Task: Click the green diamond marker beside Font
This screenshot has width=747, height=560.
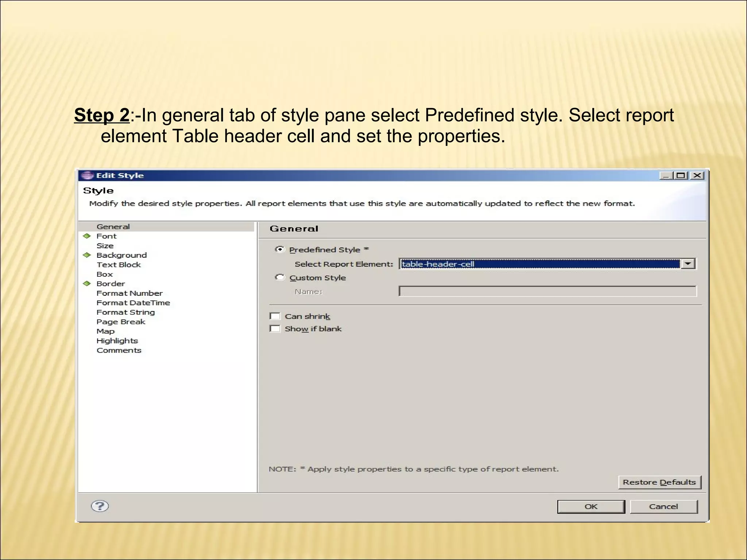Action: tap(87, 236)
